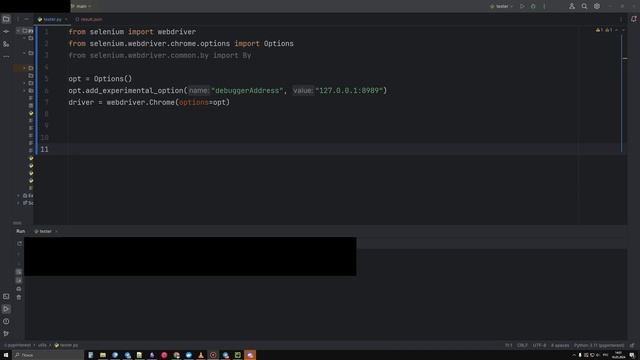Open the Code With Me user icon
Screen dimensions: 640x360
[572, 6]
